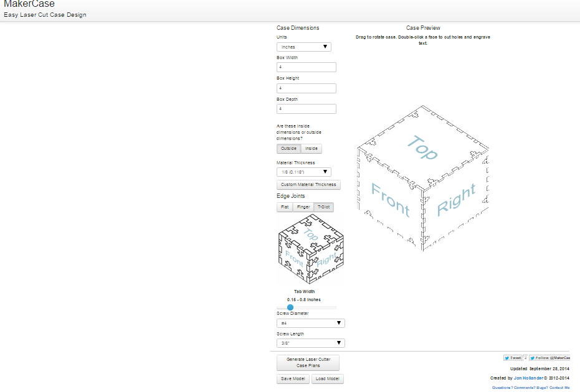The image size is (580, 392).
Task: Click Custom Material Thickness button
Action: coord(308,184)
